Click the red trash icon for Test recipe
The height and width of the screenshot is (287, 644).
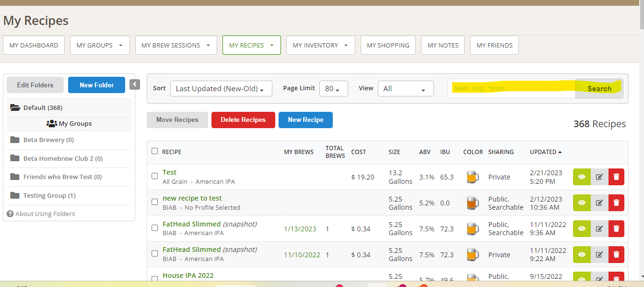point(616,177)
